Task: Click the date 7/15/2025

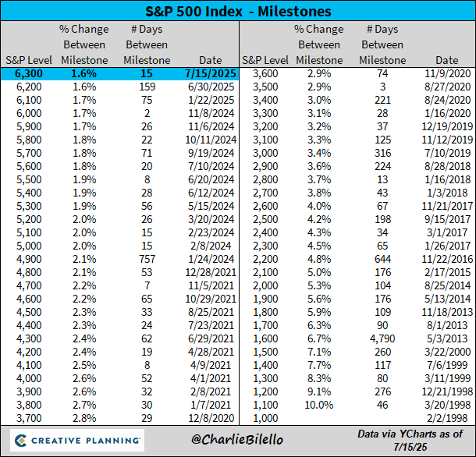Action: pos(211,73)
